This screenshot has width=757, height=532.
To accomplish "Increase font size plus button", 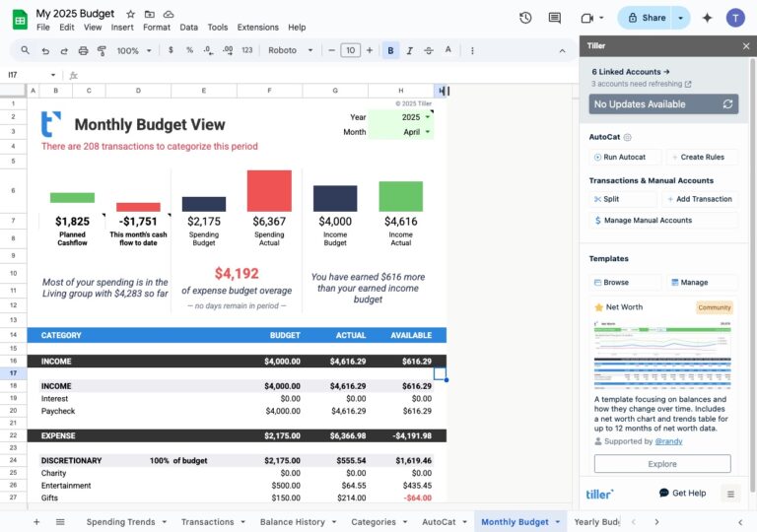I will pos(370,50).
